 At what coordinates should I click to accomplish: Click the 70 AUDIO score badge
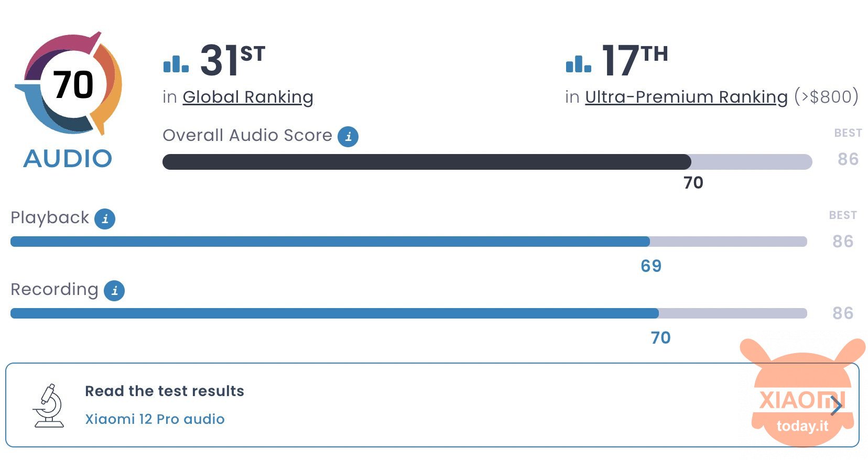[68, 84]
